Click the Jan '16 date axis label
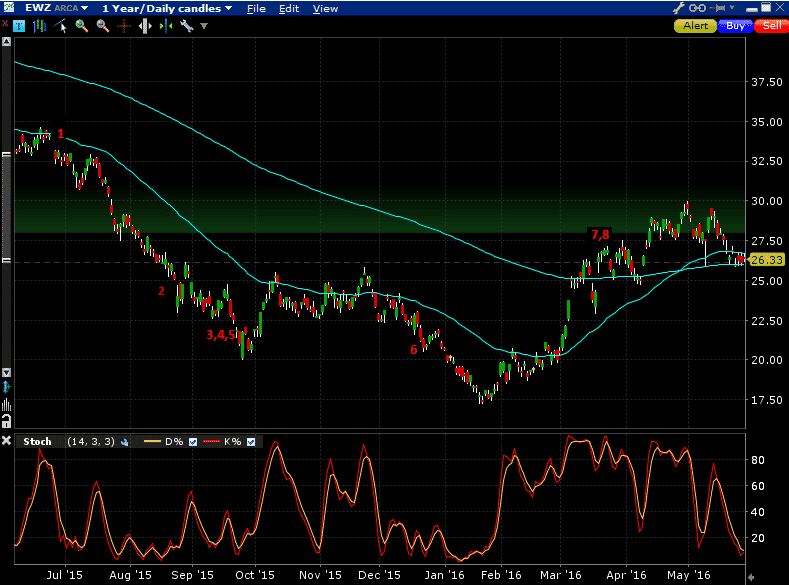Viewport: 789px width, 585px height. click(x=444, y=575)
